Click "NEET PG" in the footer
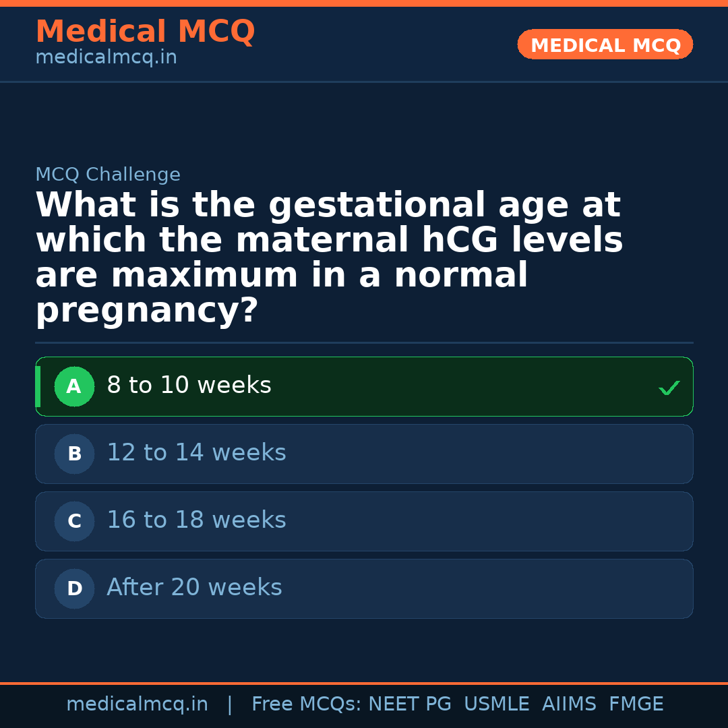This screenshot has height=728, width=728. (x=410, y=704)
